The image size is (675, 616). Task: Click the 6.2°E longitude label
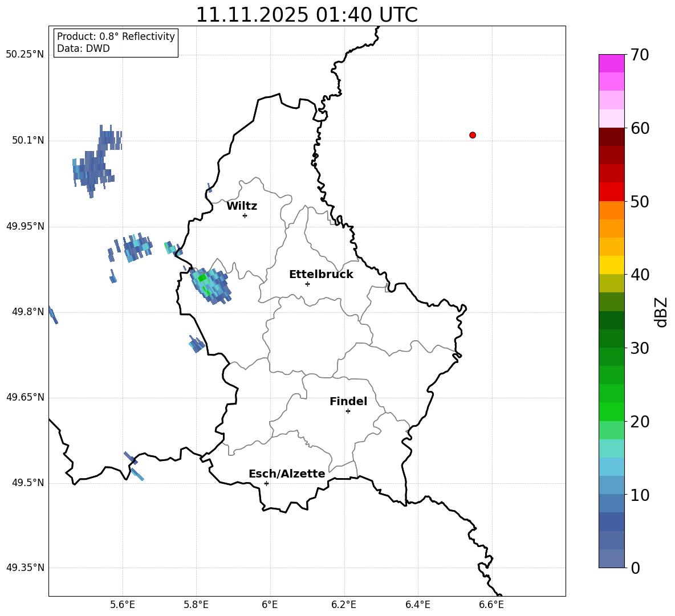click(344, 605)
